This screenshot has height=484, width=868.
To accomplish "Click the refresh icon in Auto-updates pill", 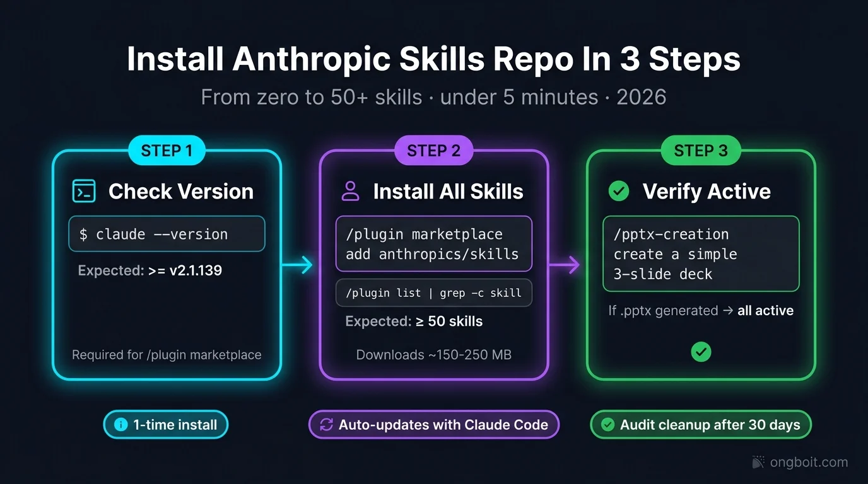I will tap(326, 425).
